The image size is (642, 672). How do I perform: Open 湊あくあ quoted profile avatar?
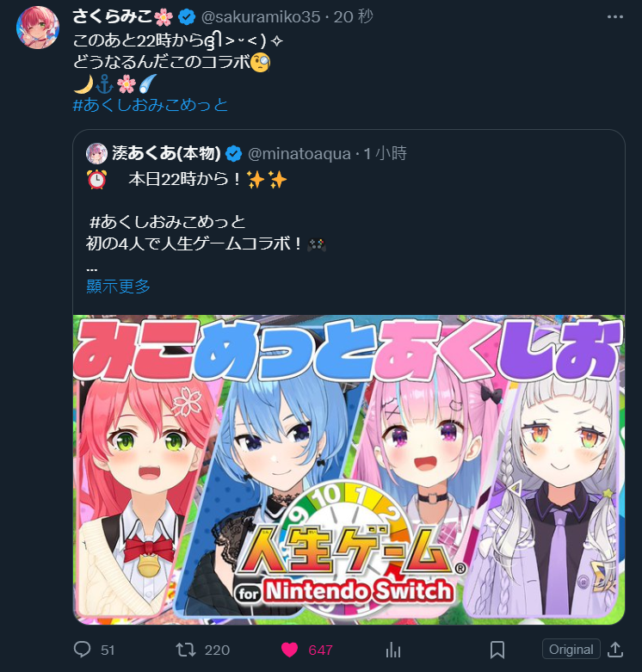(96, 153)
